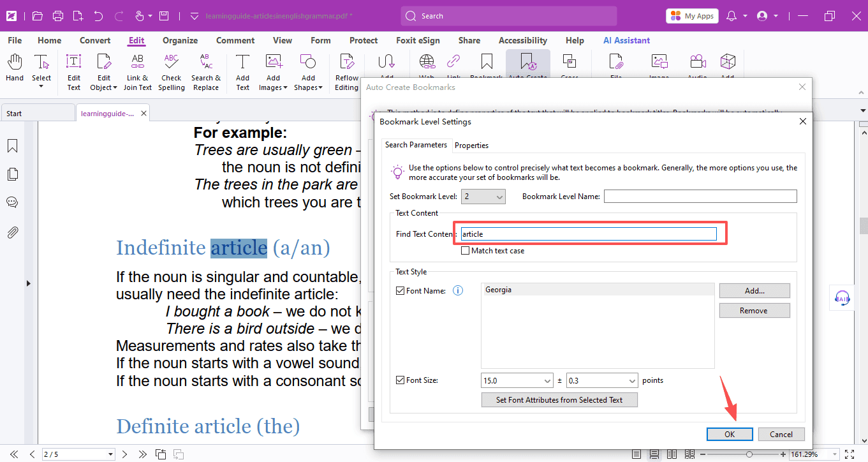This screenshot has height=462, width=868.
Task: Go to next page arrow
Action: pyautogui.click(x=124, y=454)
